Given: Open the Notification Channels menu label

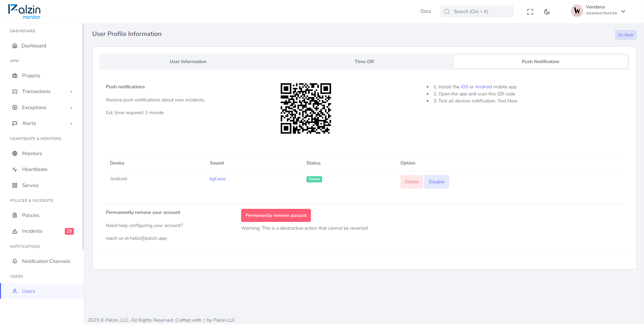Looking at the screenshot, I should coord(46,261).
